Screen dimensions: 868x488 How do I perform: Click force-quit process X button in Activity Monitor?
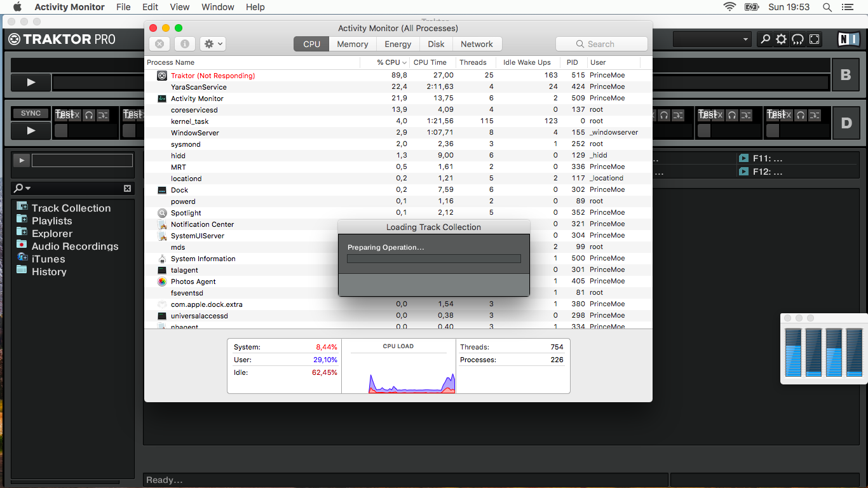click(159, 44)
